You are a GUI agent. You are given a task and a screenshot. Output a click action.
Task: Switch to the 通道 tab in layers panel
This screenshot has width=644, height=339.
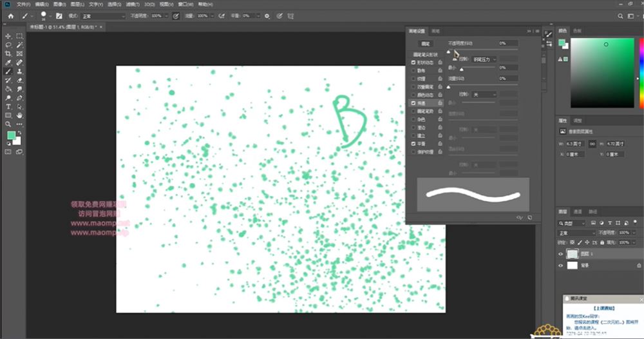[x=578, y=211]
